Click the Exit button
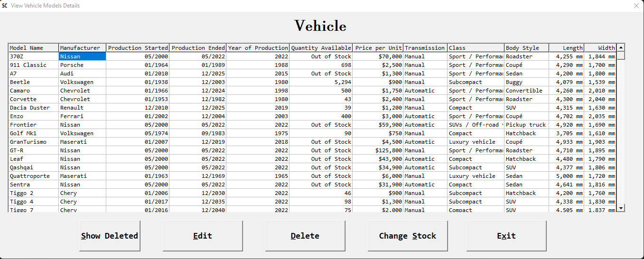Screen dimensions: 644x259 [506, 236]
